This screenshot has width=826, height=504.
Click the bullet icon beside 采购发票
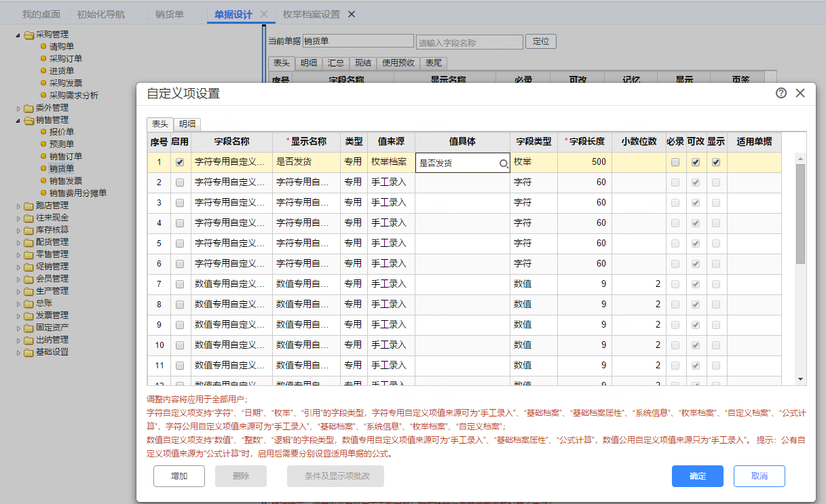click(43, 83)
